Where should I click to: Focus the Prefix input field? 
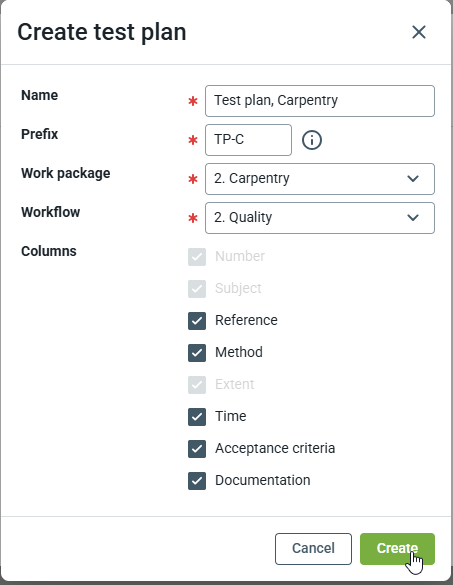249,140
